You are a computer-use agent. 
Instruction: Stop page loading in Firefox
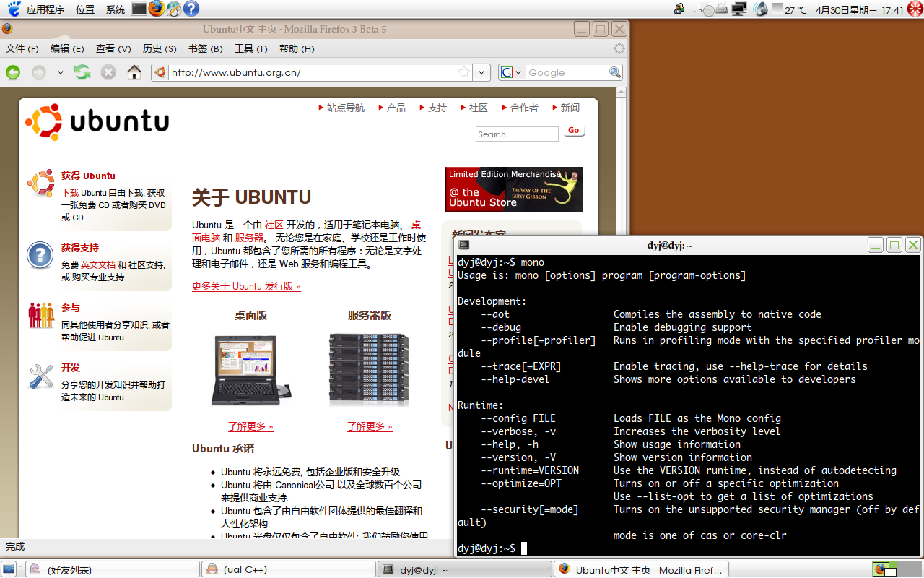click(108, 72)
